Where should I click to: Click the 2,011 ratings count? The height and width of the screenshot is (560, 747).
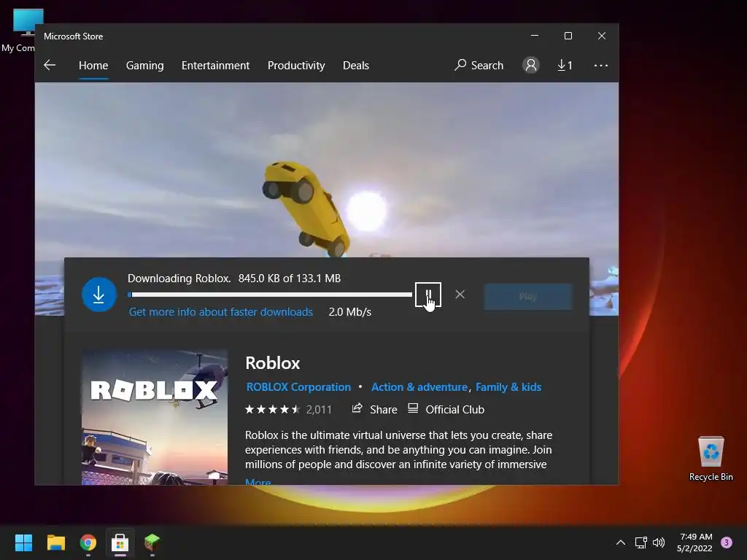[x=319, y=410]
